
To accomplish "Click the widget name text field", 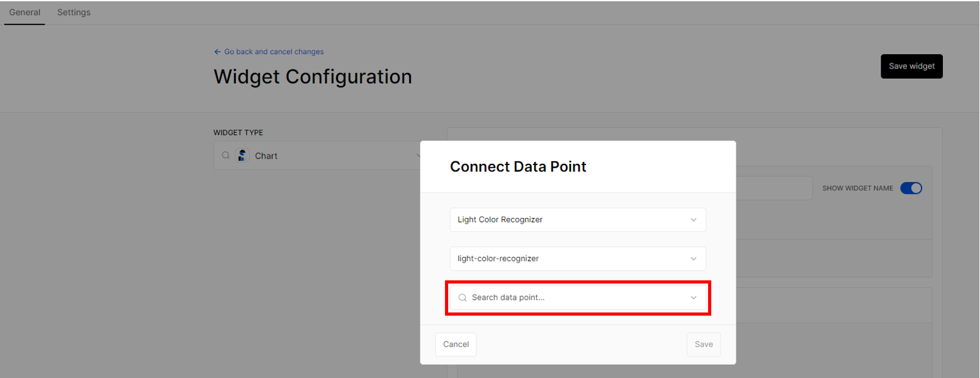I will [x=774, y=188].
